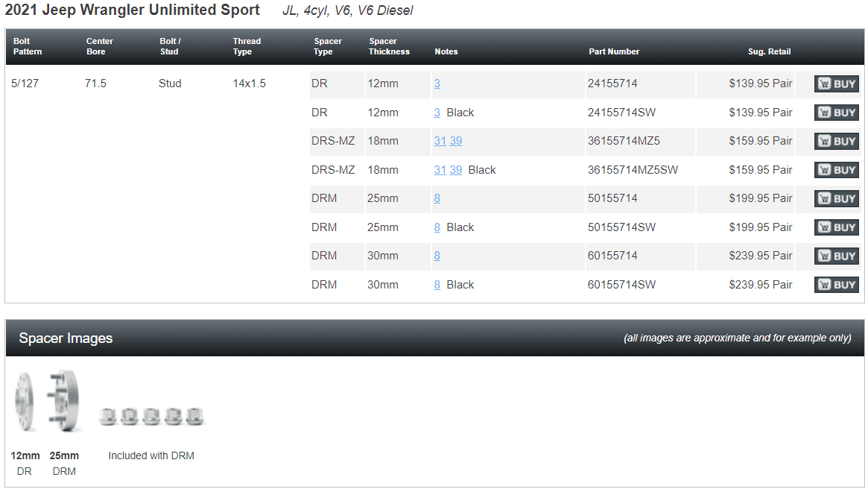Open note 8 for part 60155714SW
The width and height of the screenshot is (868, 492).
pyautogui.click(x=437, y=285)
